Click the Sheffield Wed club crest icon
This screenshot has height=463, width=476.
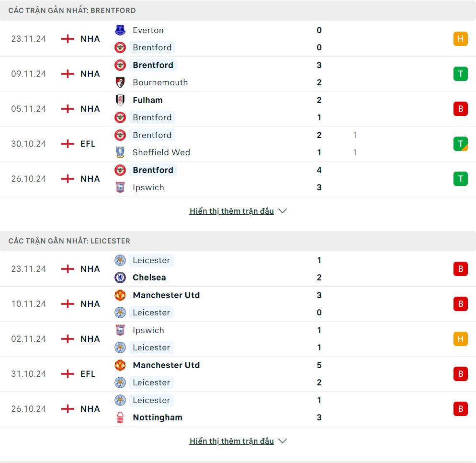pos(120,152)
